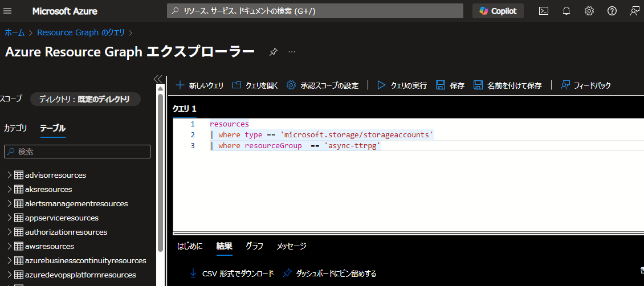Click the table icon of awsresources
This screenshot has height=286, width=644.
18,247
